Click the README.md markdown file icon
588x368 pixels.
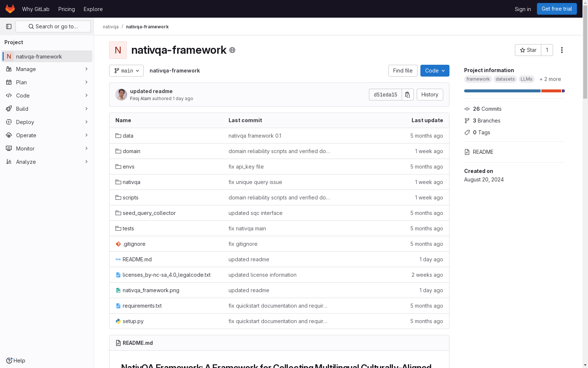[x=118, y=259]
